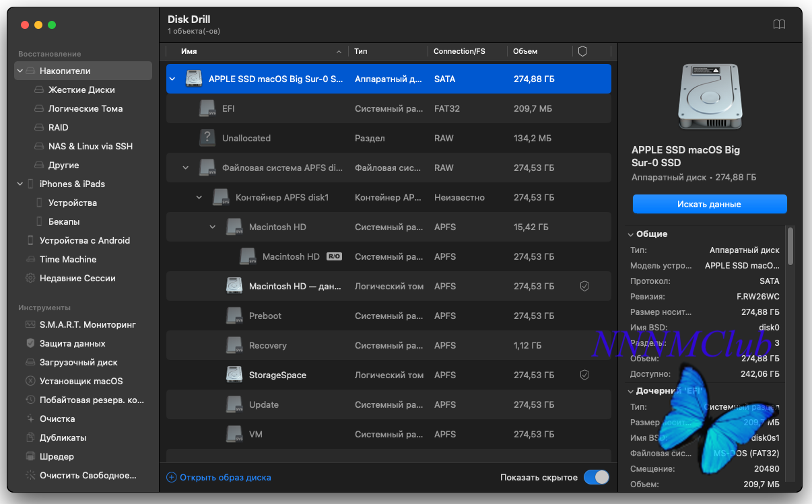The image size is (812, 504).
Task: Click the book help icon in title bar
Action: pyautogui.click(x=779, y=24)
